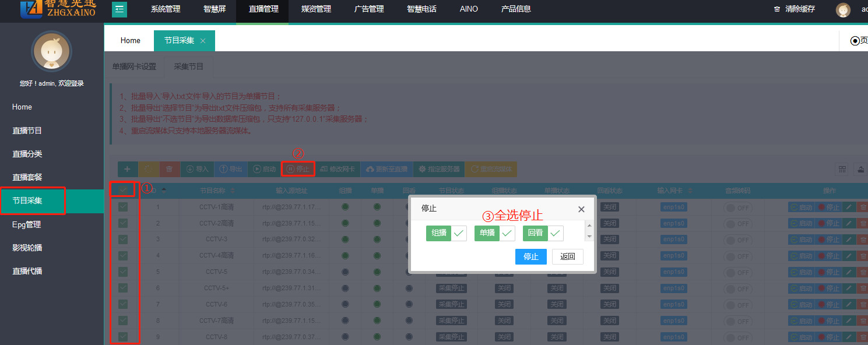The width and height of the screenshot is (868, 345).
Task: Sort by the 节目名称 column arrows
Action: coord(233,191)
